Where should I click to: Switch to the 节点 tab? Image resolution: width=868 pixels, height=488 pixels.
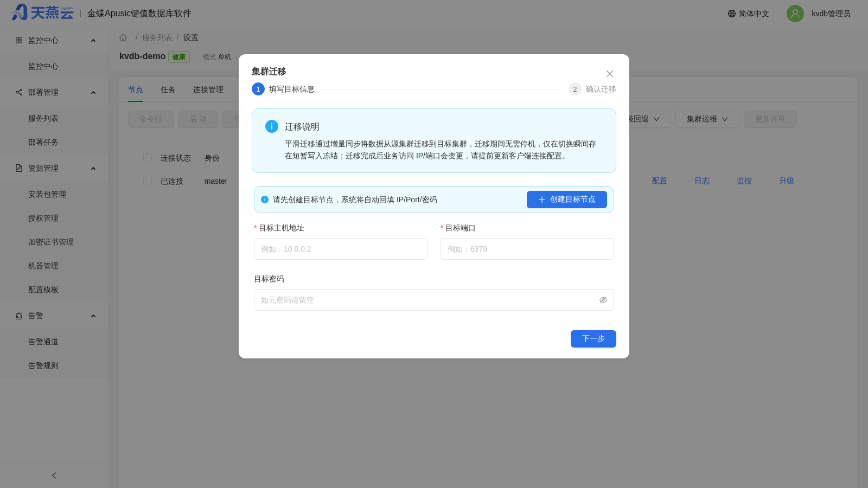pos(136,89)
